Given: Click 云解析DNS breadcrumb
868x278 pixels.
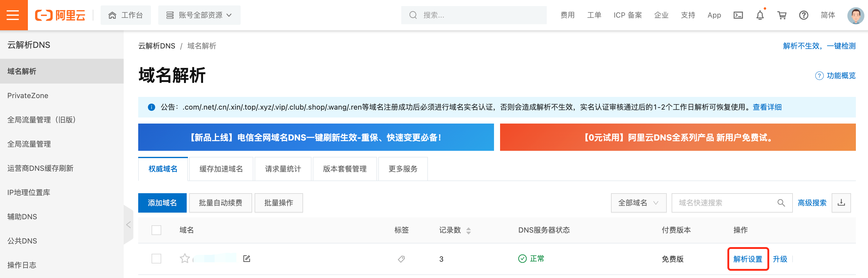Looking at the screenshot, I should pyautogui.click(x=157, y=46).
